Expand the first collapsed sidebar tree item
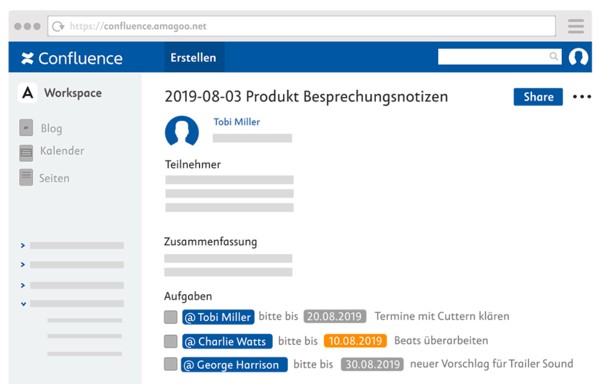The width and height of the screenshot is (603, 385). 23,245
